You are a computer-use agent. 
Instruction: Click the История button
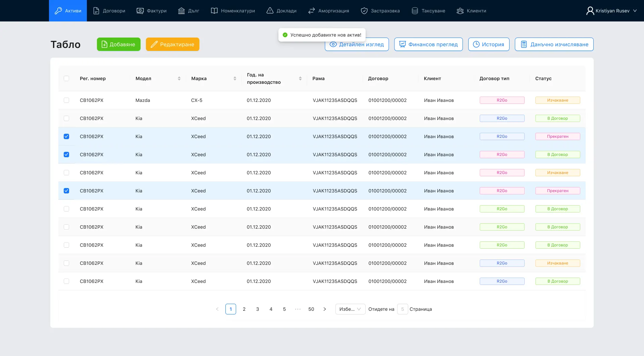(489, 44)
